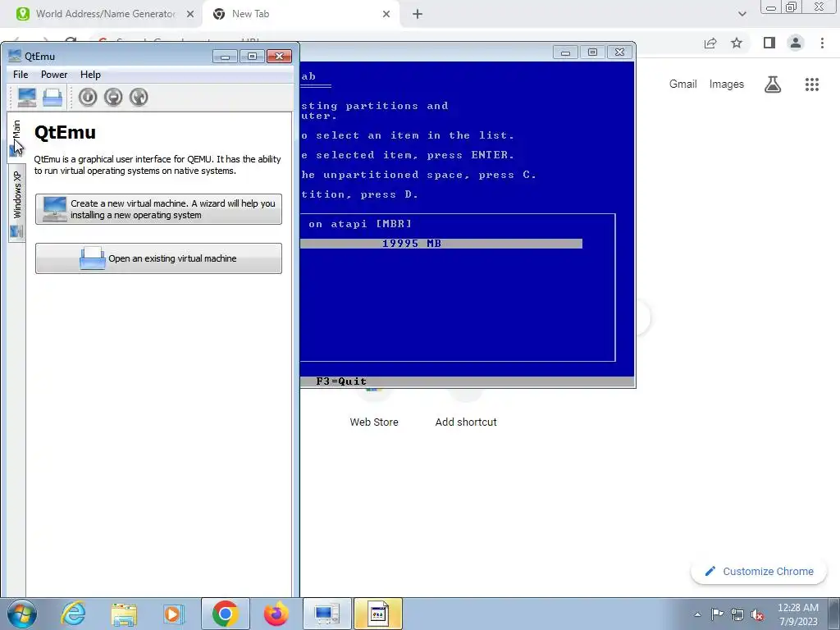
Task: Open the Images link
Action: point(727,84)
